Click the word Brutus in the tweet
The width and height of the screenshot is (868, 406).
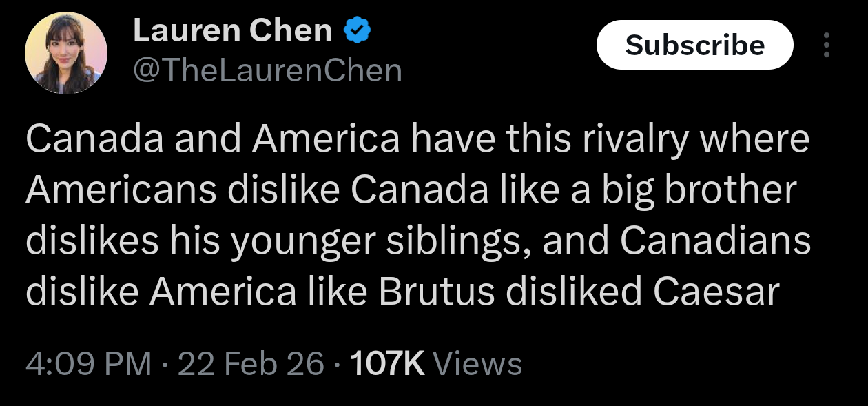click(436, 292)
